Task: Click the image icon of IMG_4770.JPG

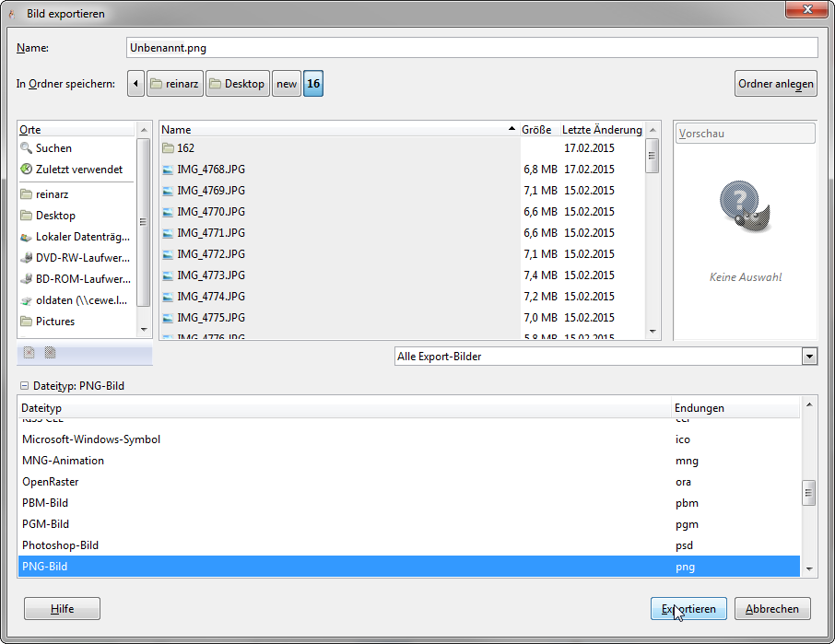Action: pos(168,212)
